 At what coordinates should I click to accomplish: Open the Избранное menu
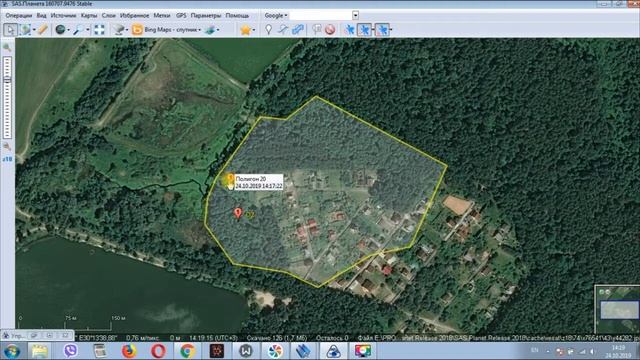click(x=134, y=16)
